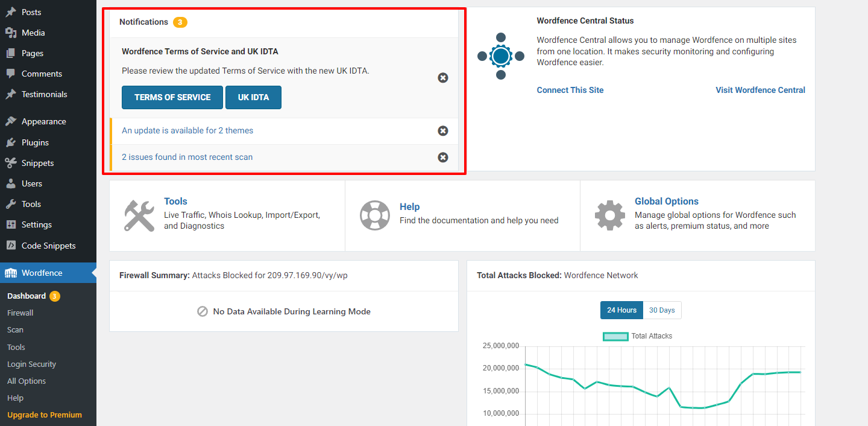Click the Code Snippets icon
The height and width of the screenshot is (426, 868).
11,246
